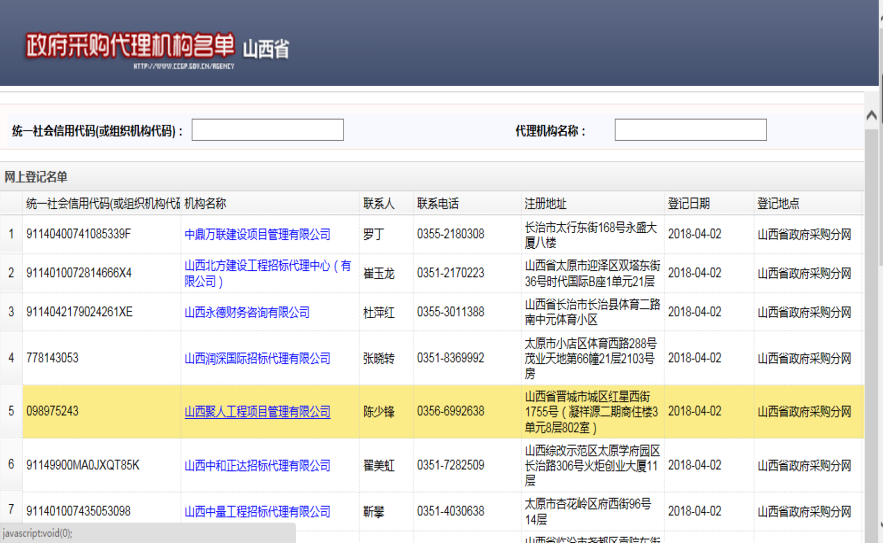Click row number 5 cell
The width and height of the screenshot is (883, 543).
point(11,411)
